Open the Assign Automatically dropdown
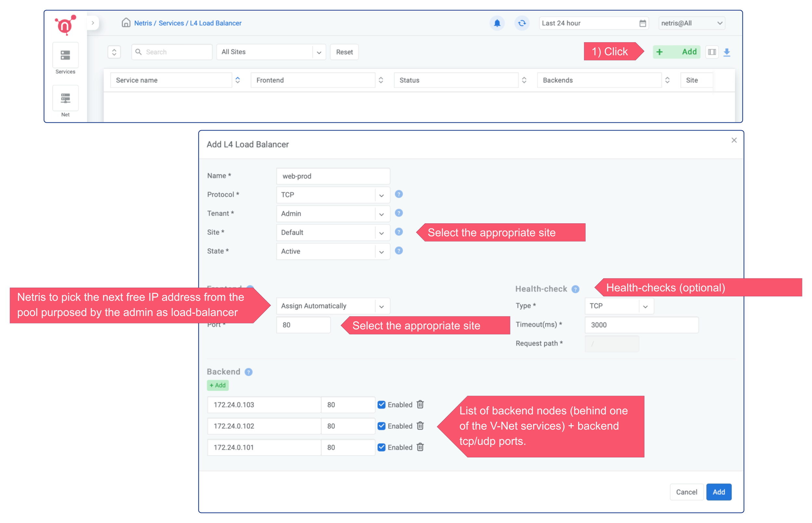 (x=333, y=306)
